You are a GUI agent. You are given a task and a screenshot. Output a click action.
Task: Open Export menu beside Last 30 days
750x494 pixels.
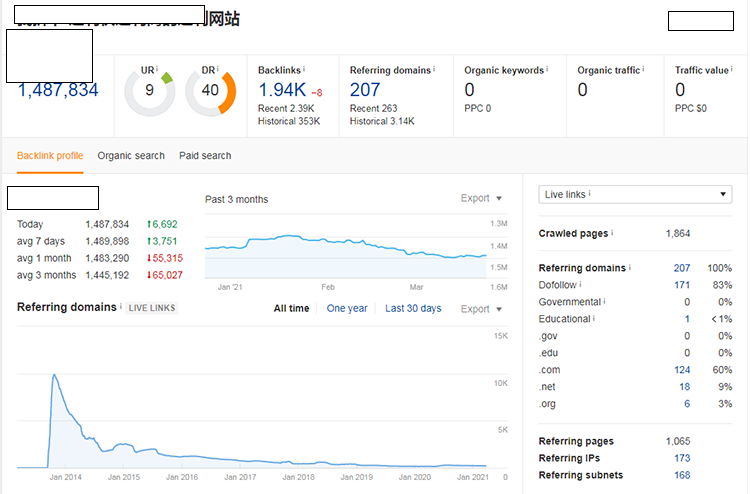click(481, 309)
